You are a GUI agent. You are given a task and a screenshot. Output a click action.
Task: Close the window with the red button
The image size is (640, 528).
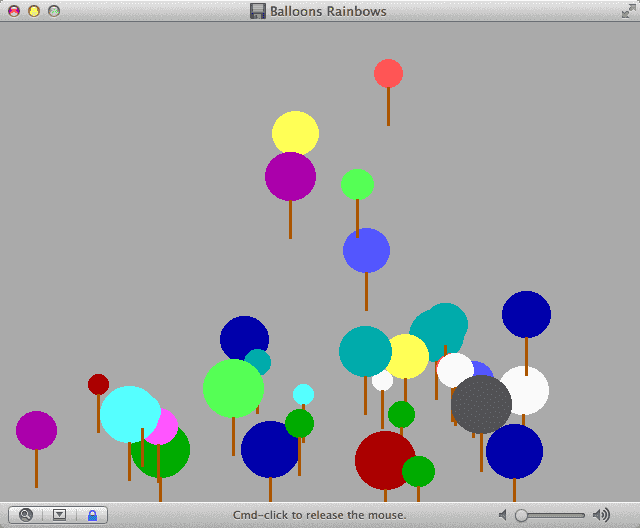pyautogui.click(x=14, y=11)
